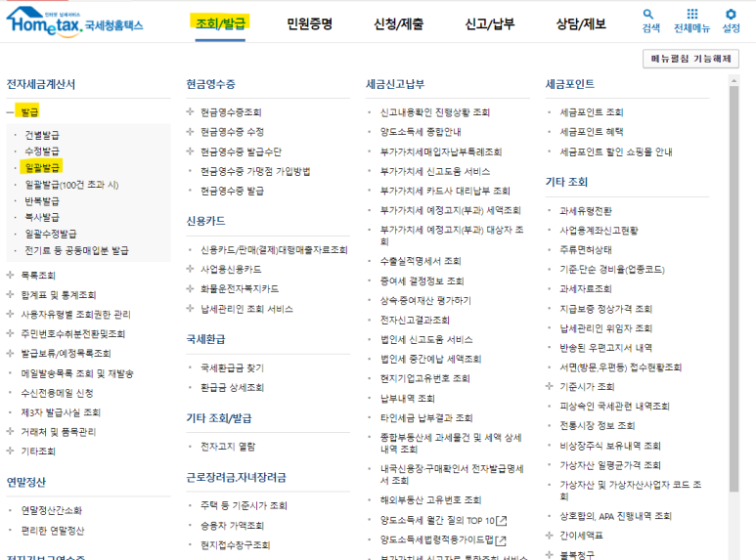Open the 민원증명 main menu
The height and width of the screenshot is (560, 756).
point(309,23)
